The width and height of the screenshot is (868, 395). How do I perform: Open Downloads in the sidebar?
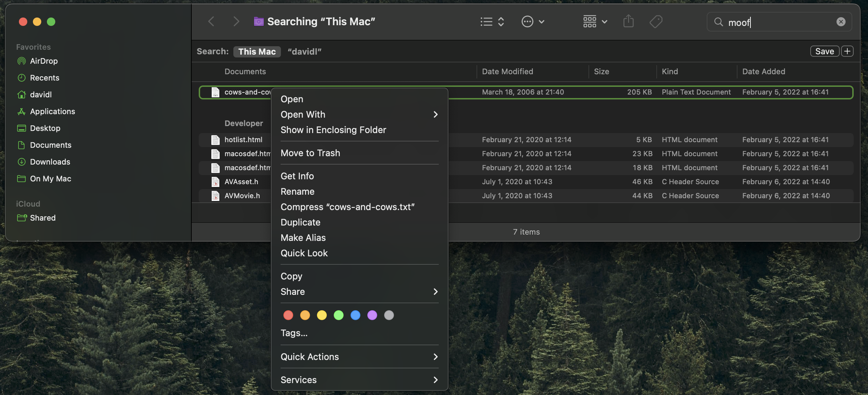point(50,162)
